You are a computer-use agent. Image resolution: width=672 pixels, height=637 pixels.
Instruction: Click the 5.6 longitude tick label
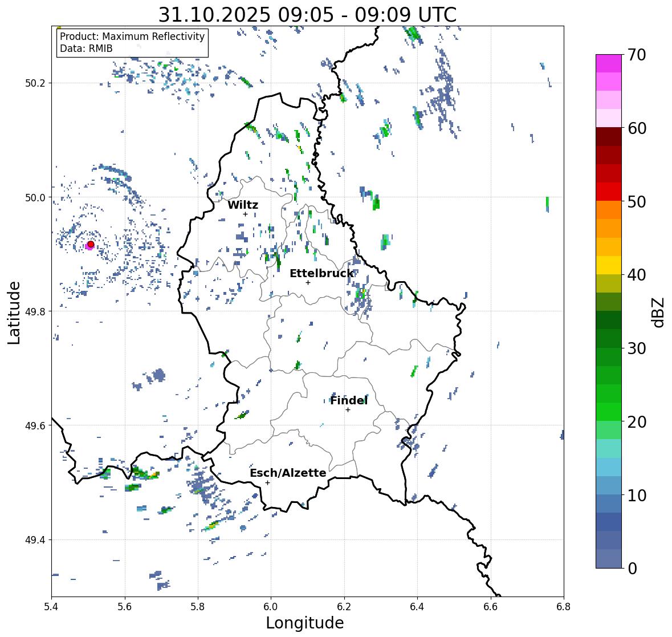pyautogui.click(x=125, y=607)
